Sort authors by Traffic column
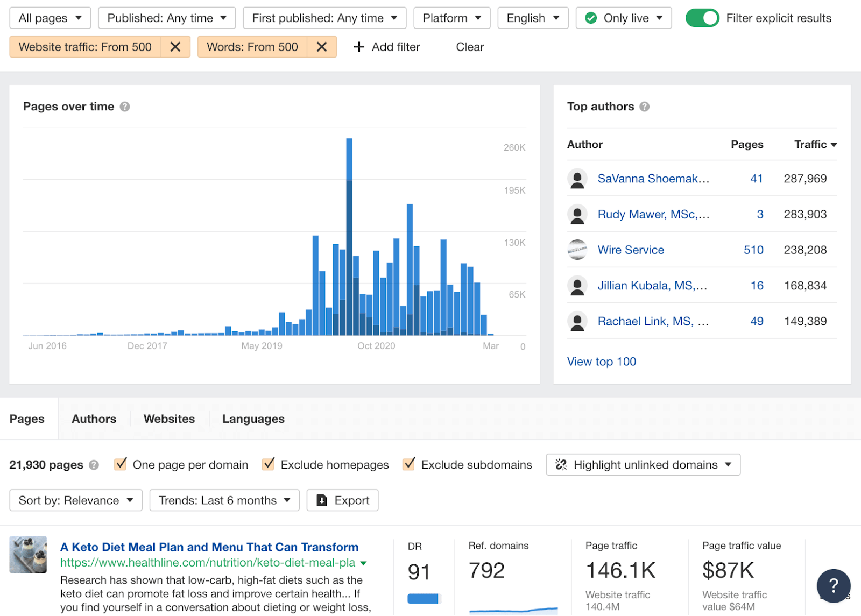 815,144
